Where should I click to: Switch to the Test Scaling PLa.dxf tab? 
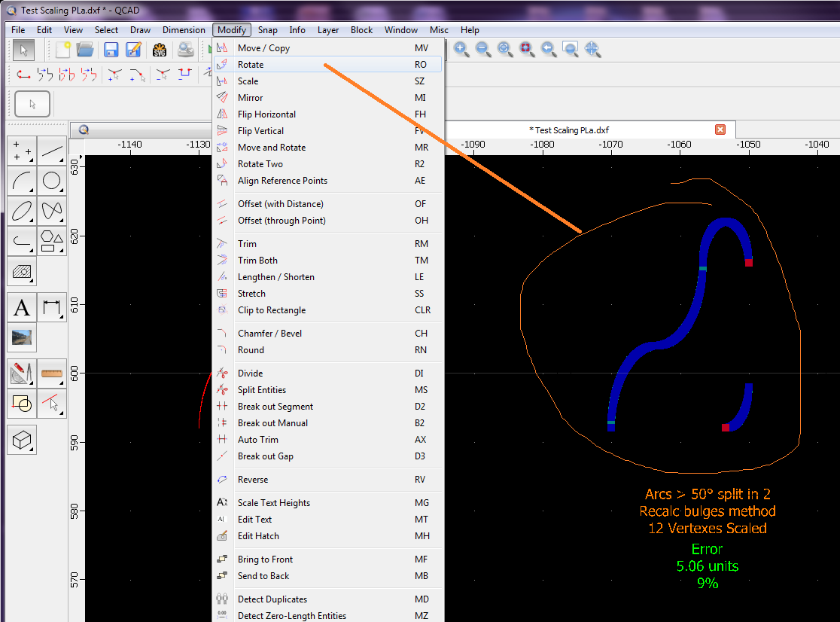[x=569, y=130]
